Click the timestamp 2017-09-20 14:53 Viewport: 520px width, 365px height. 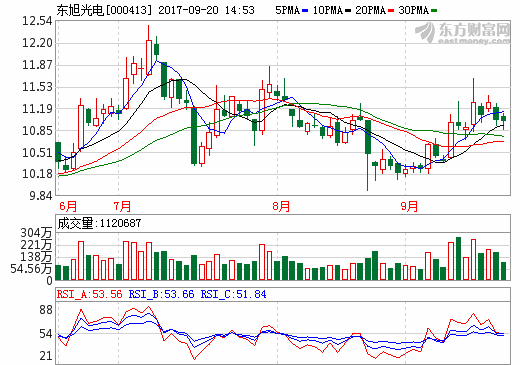click(206, 10)
